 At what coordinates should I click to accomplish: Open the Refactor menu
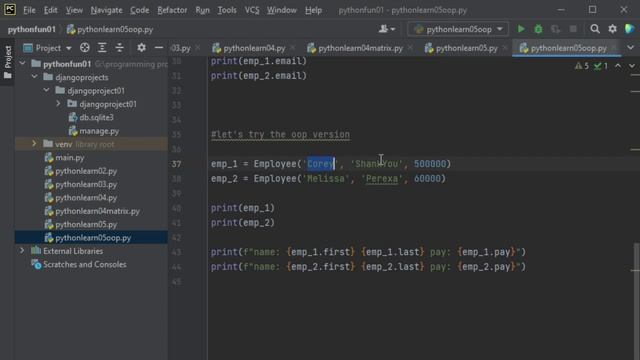click(172, 10)
